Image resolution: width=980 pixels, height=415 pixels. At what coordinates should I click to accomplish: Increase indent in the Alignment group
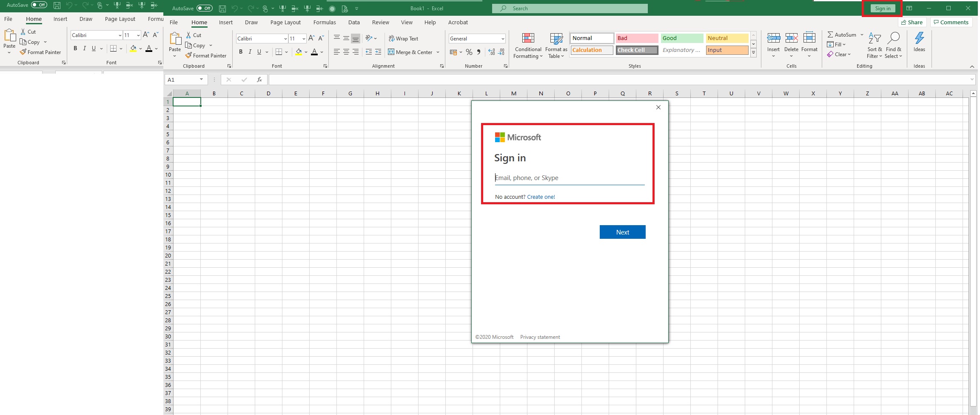point(378,52)
